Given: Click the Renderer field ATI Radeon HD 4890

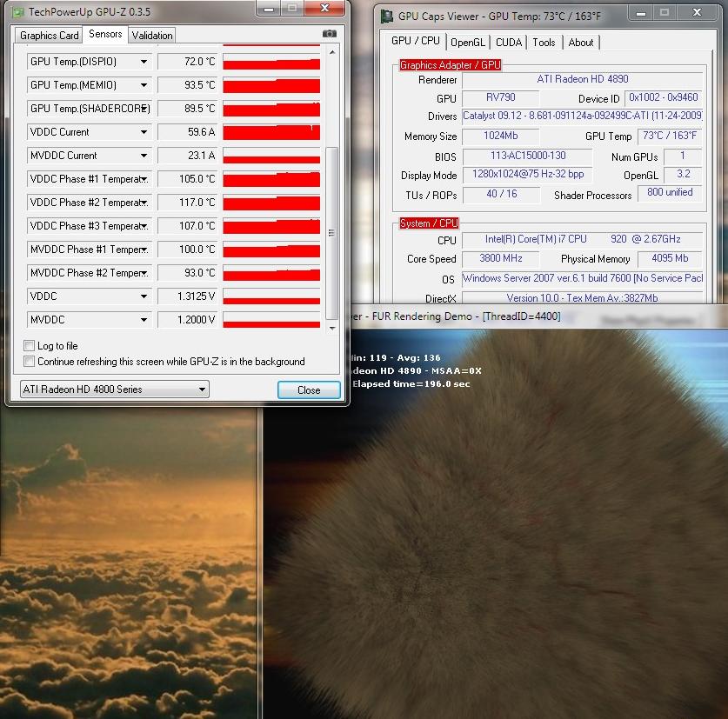Looking at the screenshot, I should click(583, 79).
